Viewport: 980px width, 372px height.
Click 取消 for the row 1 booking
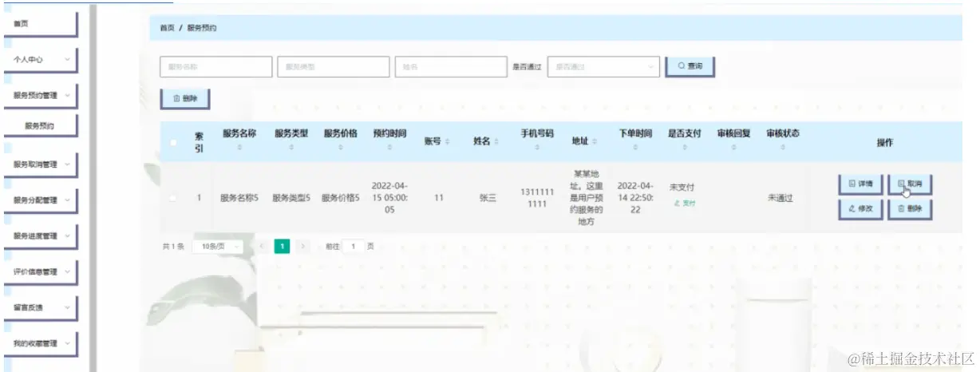pos(910,184)
